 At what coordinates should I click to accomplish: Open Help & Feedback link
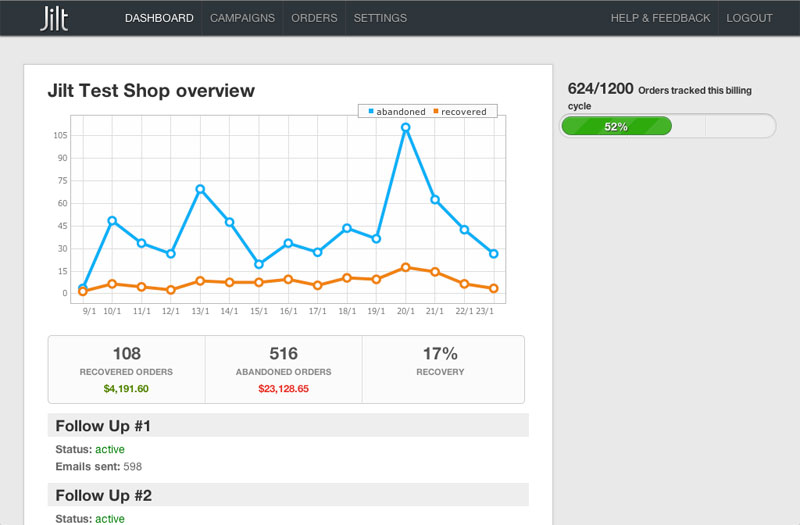[x=660, y=18]
